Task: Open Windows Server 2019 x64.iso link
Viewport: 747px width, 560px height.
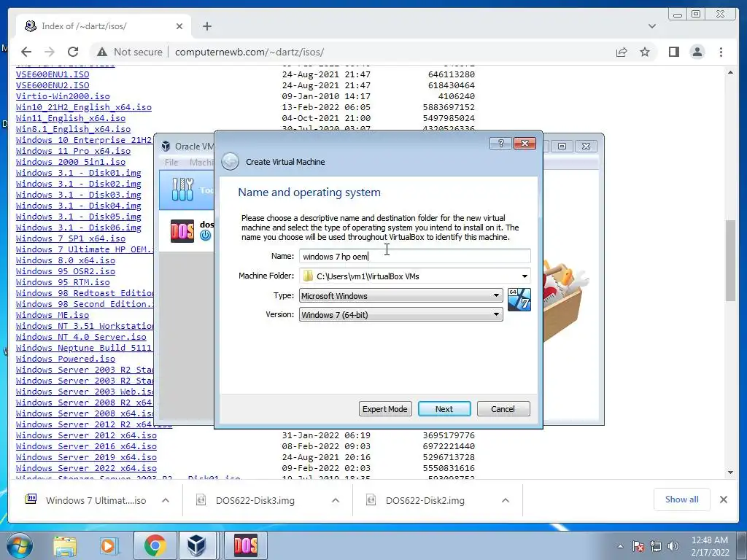Action: [86, 457]
